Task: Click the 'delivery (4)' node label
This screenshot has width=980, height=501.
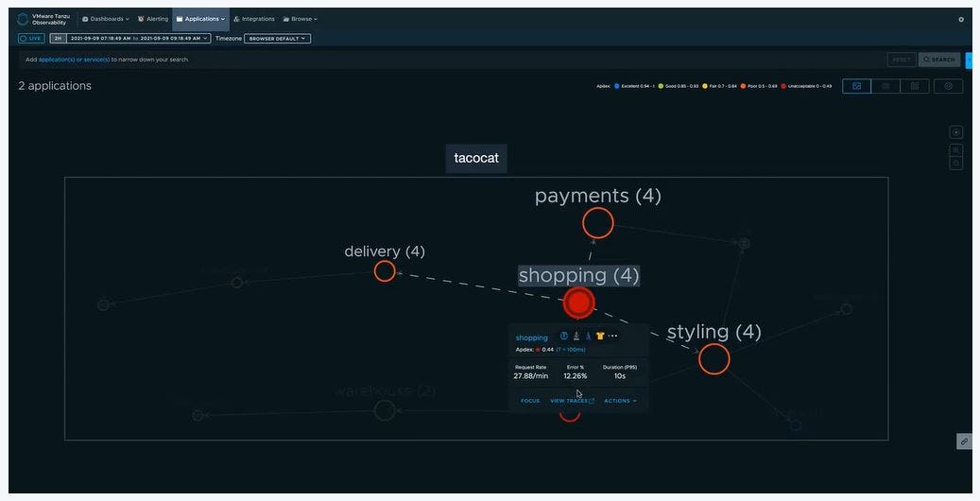Action: pyautogui.click(x=385, y=251)
